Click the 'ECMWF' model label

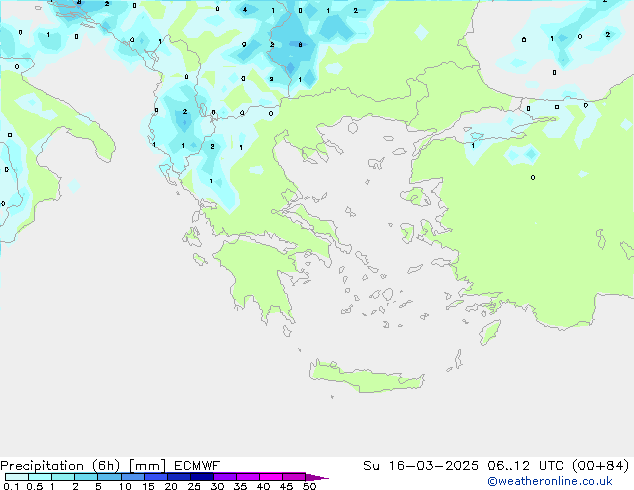197,466
